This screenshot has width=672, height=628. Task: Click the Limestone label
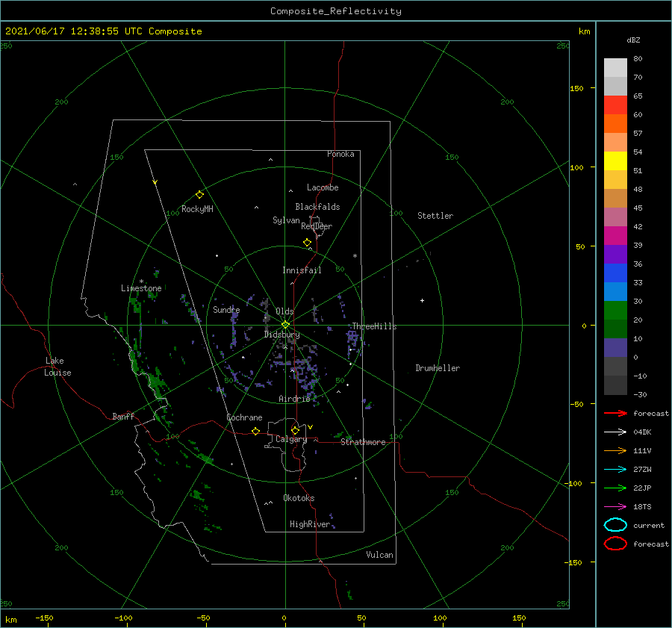click(x=141, y=288)
